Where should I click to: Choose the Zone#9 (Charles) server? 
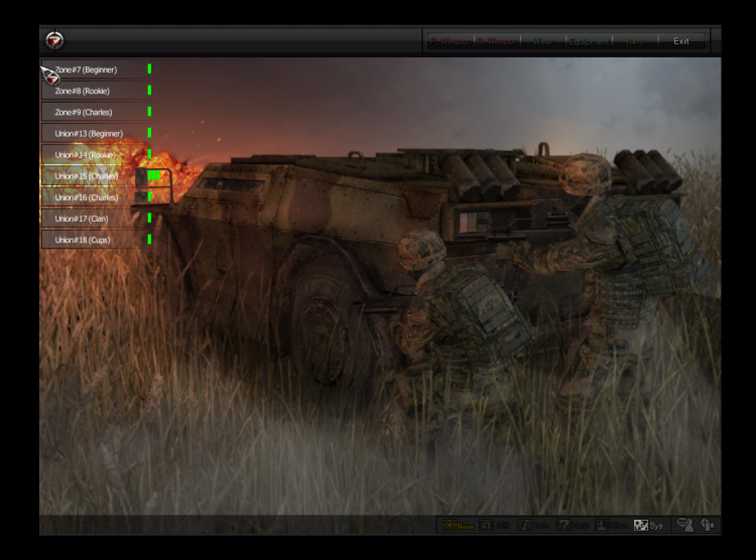pos(98,112)
